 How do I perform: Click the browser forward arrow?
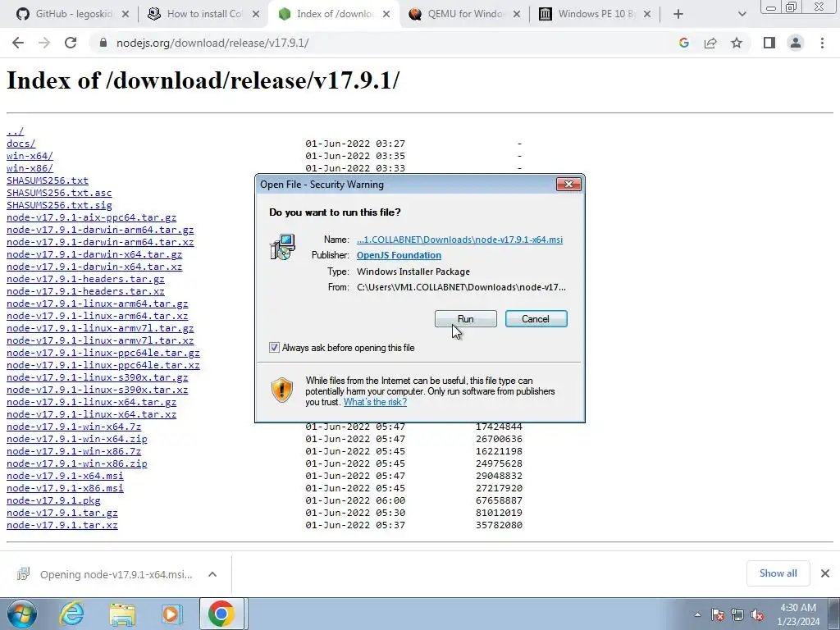44,43
